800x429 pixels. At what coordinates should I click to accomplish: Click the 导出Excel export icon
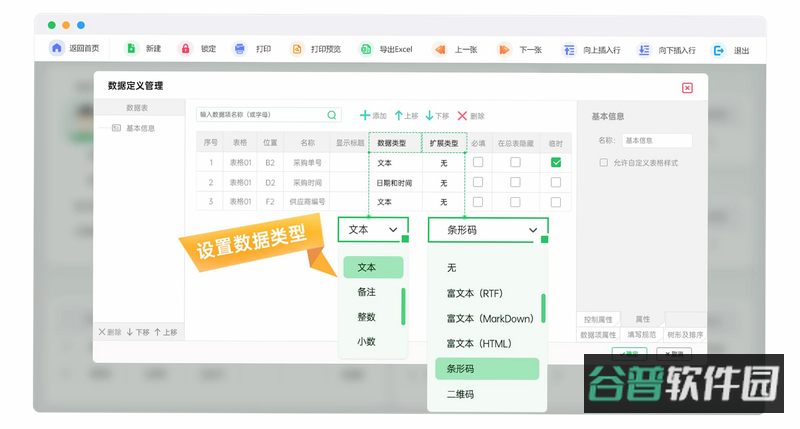pos(366,49)
